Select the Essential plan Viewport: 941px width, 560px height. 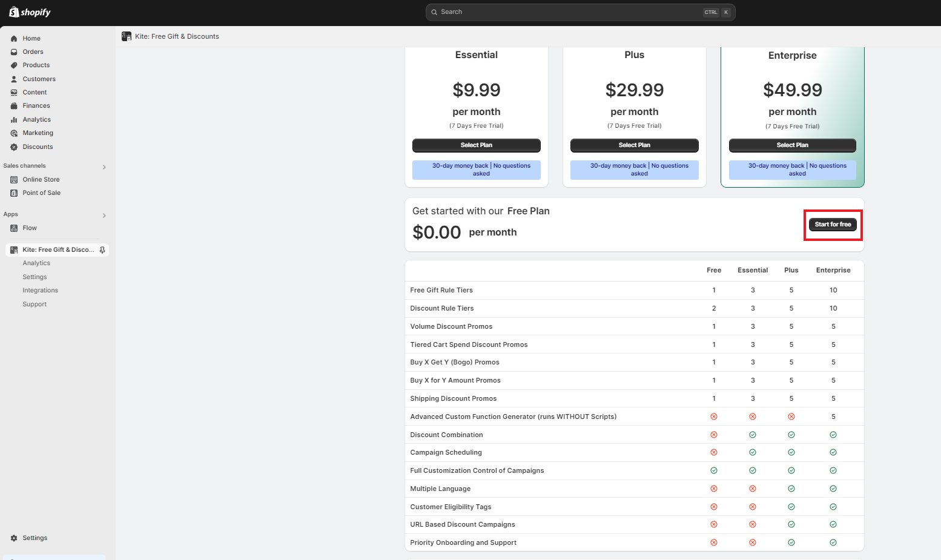click(476, 145)
